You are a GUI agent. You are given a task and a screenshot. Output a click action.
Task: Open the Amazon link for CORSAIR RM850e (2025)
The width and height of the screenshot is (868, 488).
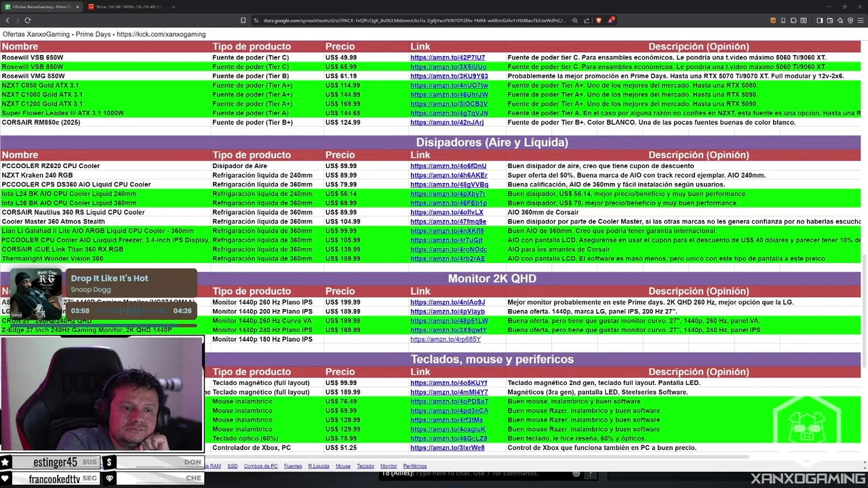[x=447, y=123]
